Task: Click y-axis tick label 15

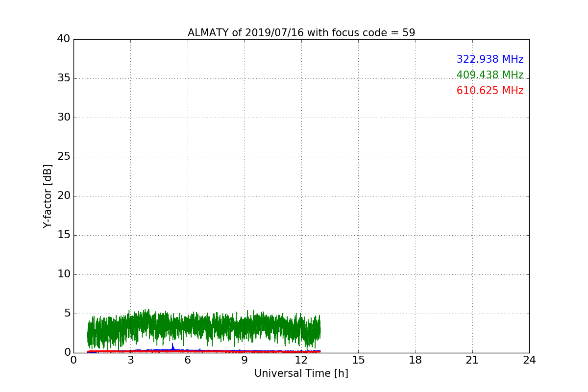Action: coord(64,235)
